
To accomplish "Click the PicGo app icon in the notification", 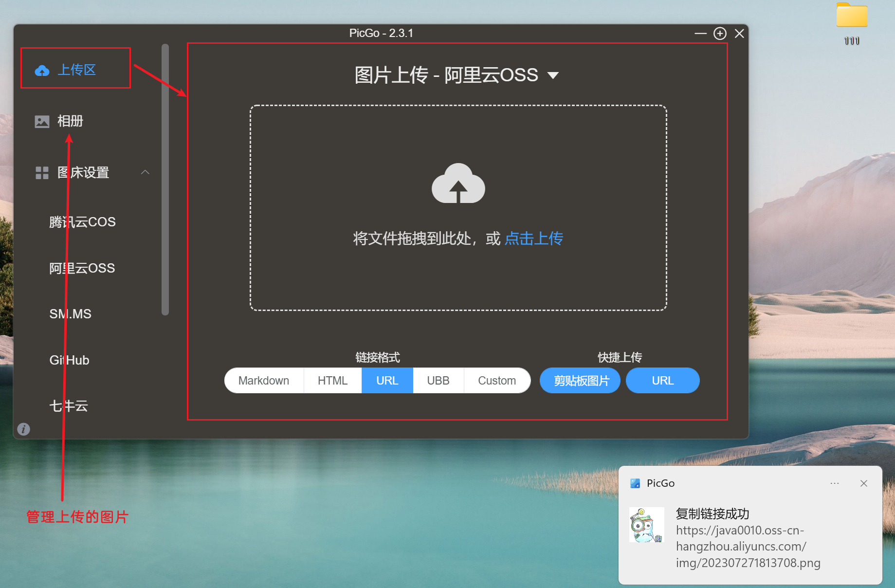I will pyautogui.click(x=635, y=483).
